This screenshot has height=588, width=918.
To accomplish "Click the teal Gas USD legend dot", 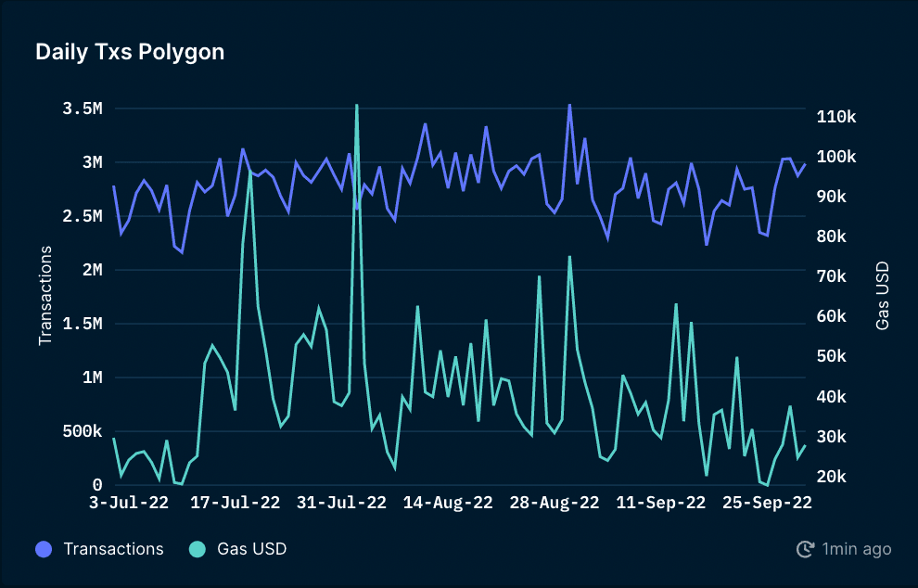I will [x=198, y=549].
